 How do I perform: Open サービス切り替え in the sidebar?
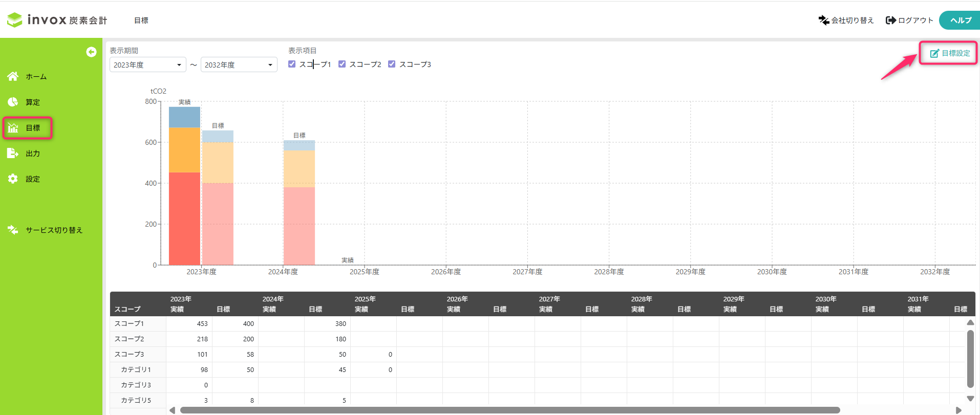pos(54,230)
